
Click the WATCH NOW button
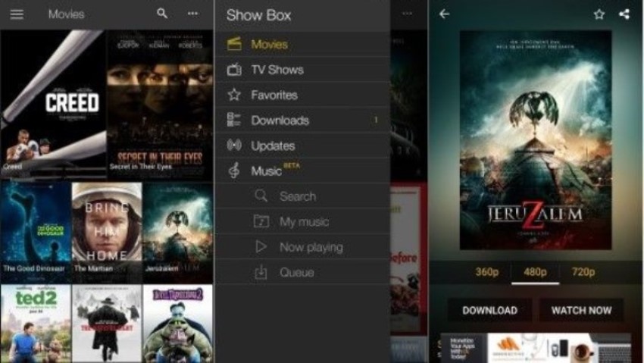(x=581, y=310)
